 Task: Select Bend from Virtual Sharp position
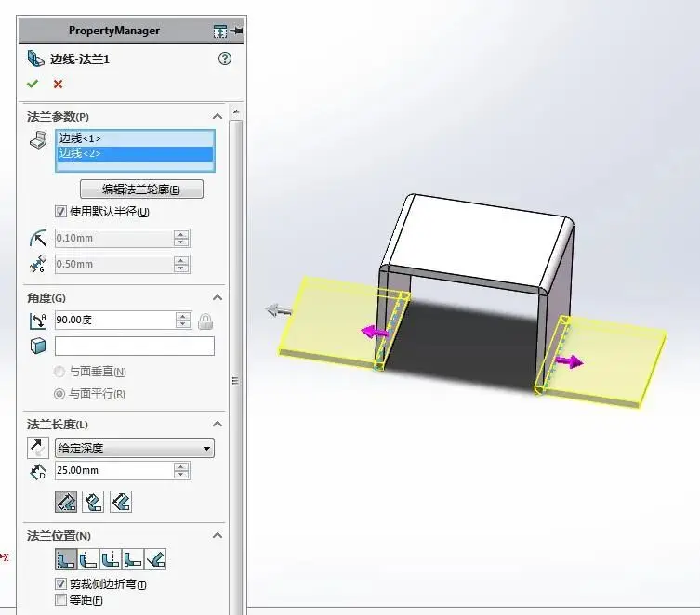coord(133,559)
